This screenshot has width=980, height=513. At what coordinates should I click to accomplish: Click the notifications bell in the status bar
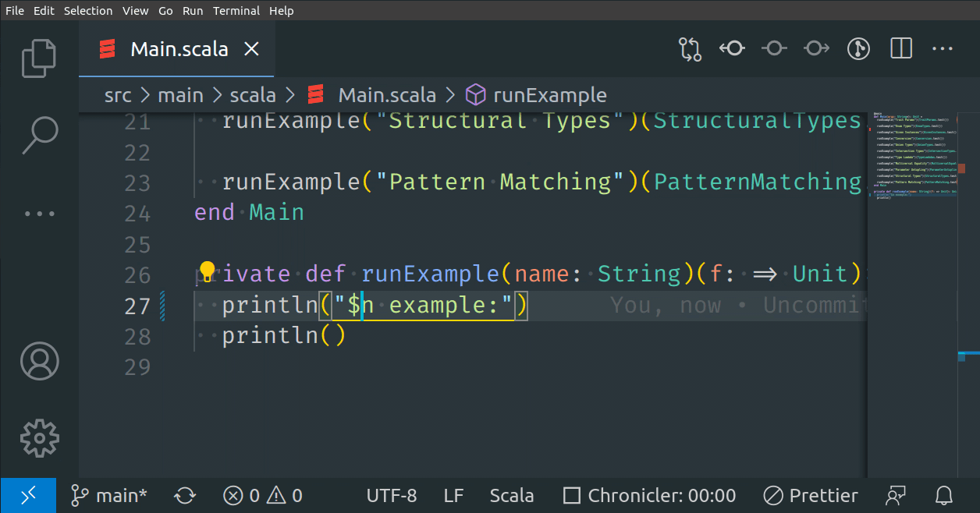pyautogui.click(x=943, y=495)
